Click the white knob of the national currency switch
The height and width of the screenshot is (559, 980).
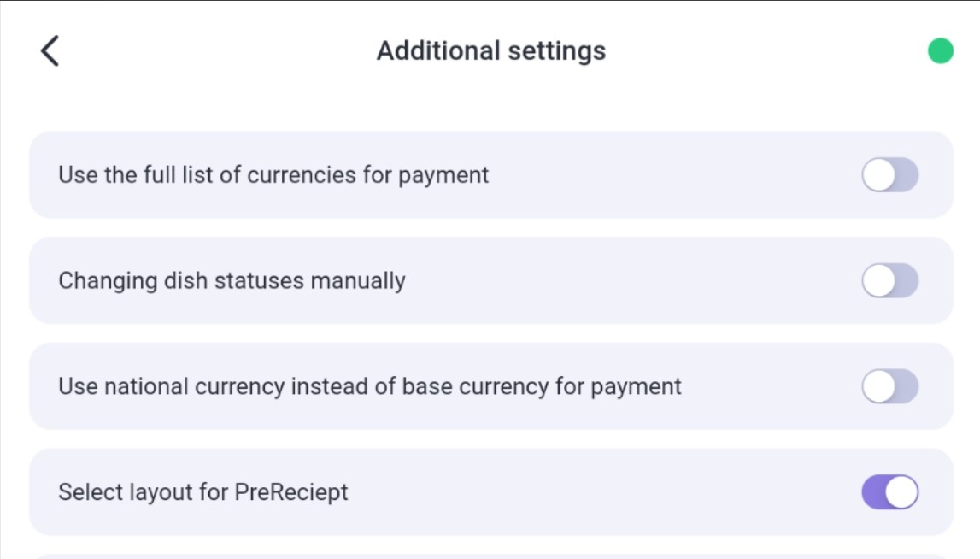click(x=878, y=385)
